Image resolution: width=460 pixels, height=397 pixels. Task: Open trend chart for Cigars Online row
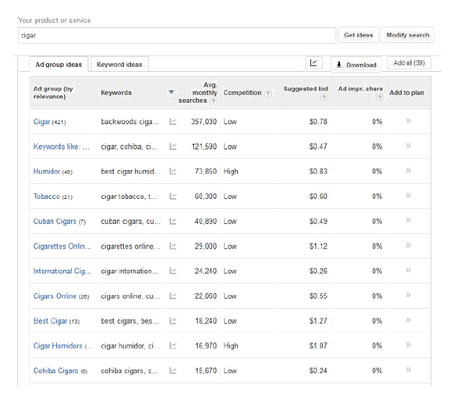pos(173,296)
